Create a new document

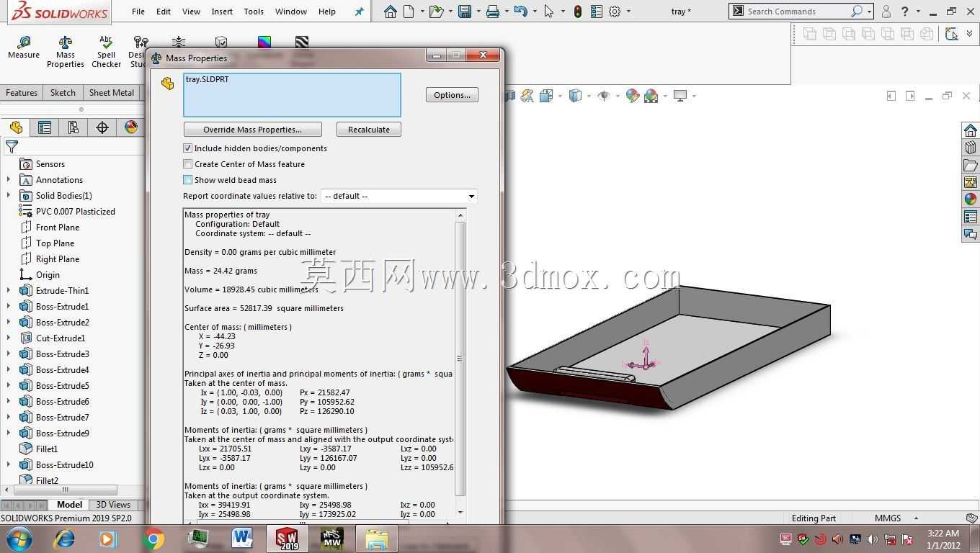coord(409,12)
